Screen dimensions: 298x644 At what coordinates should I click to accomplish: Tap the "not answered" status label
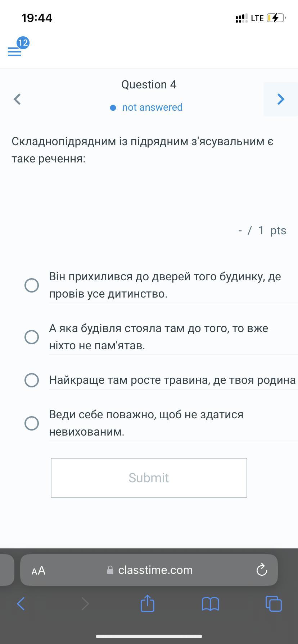[x=152, y=107]
